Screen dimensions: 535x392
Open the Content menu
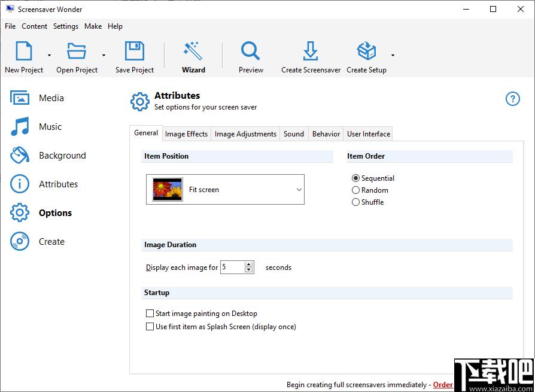tap(35, 26)
